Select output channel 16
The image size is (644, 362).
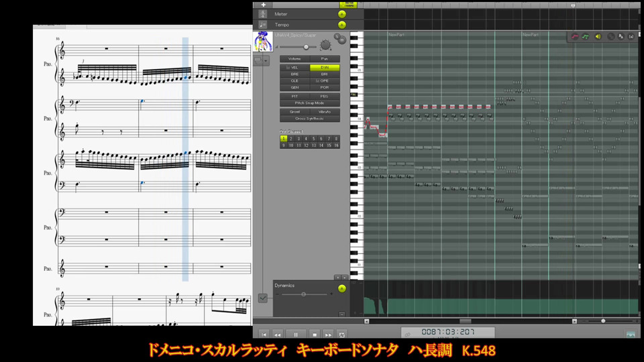pos(336,145)
